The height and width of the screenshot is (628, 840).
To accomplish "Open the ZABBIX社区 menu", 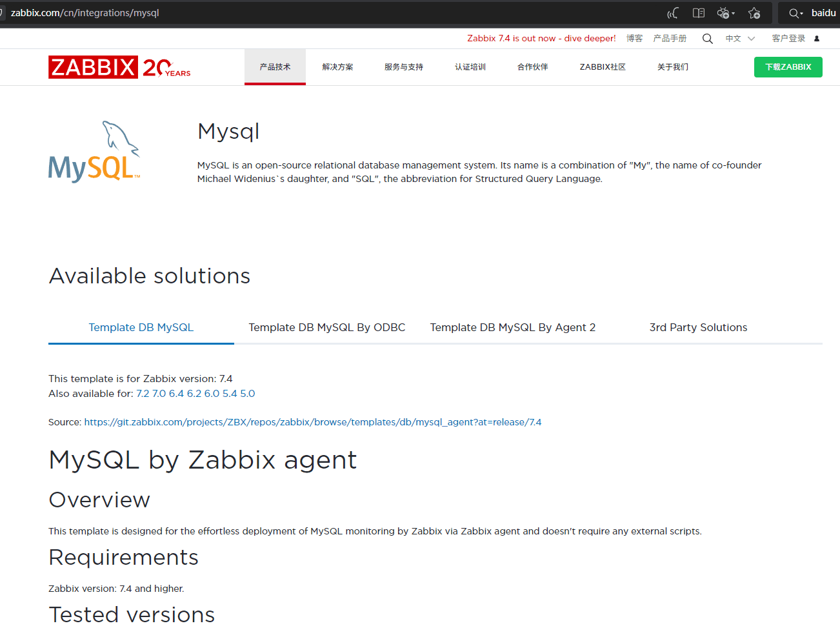I will pyautogui.click(x=603, y=67).
